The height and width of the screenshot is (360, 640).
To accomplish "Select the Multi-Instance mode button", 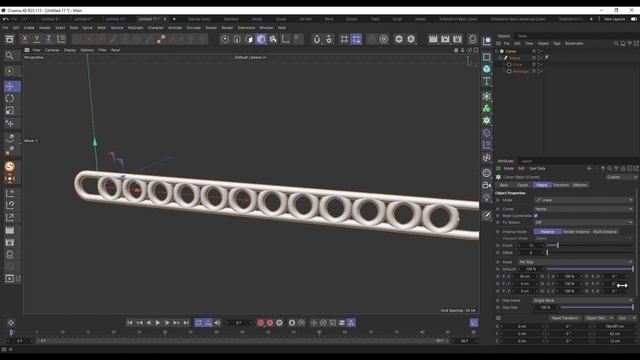I will [x=604, y=231].
